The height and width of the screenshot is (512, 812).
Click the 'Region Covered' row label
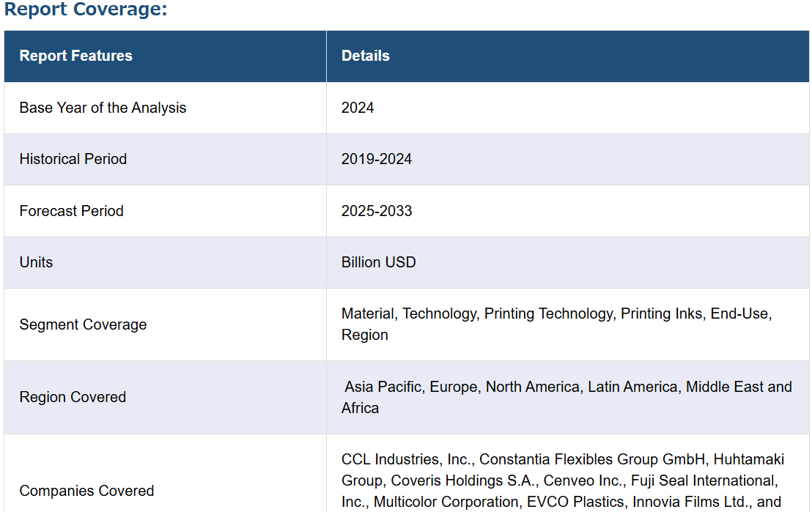tap(73, 397)
